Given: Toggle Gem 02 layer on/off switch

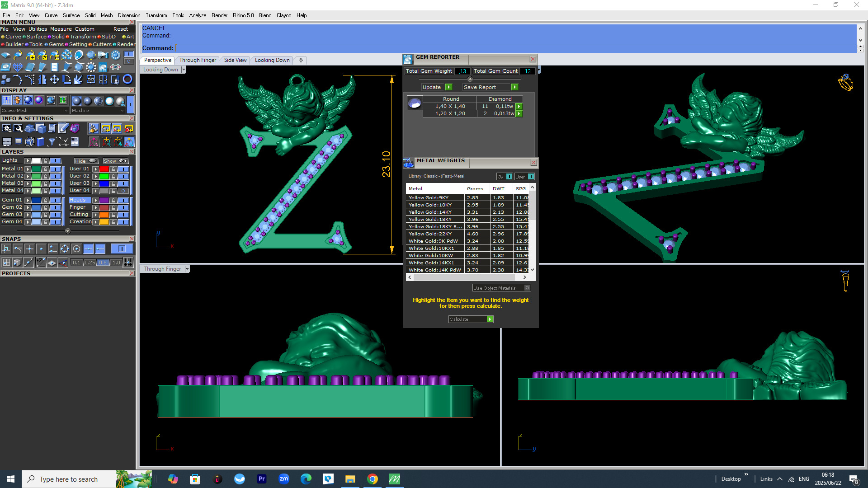Looking at the screenshot, I should (55, 207).
